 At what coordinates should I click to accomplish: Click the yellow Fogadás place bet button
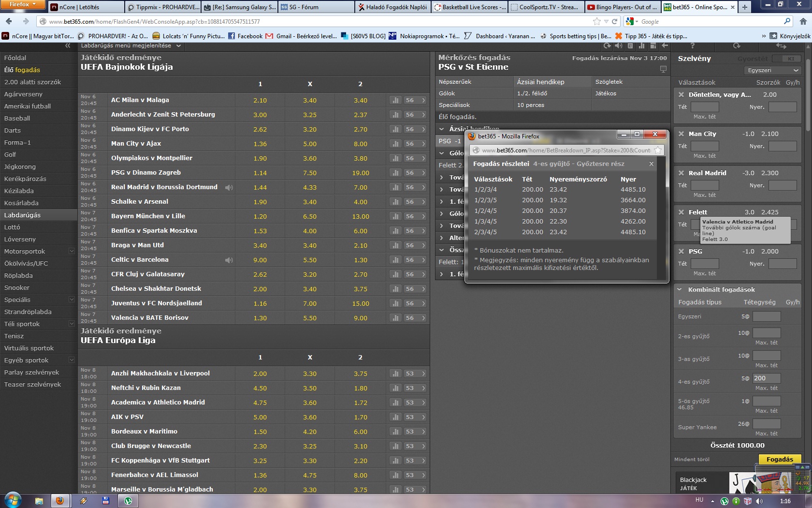pyautogui.click(x=780, y=460)
